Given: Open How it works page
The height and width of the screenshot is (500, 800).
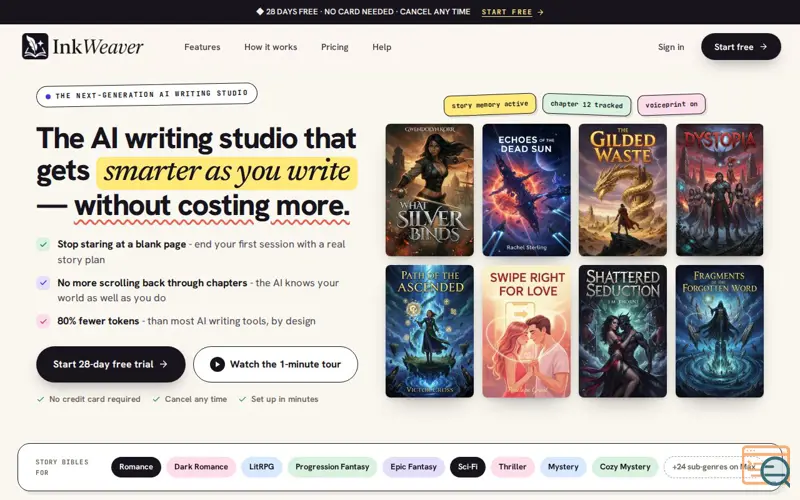Looking at the screenshot, I should click(270, 47).
